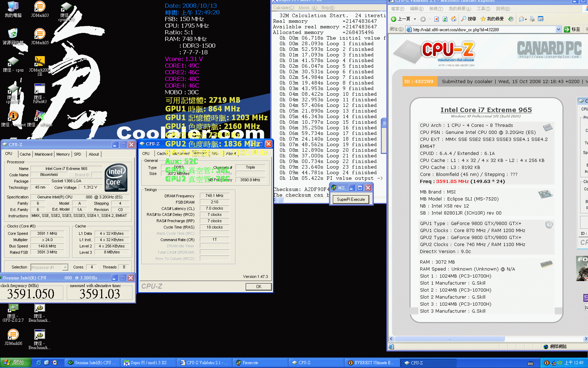
Task: Click the Intel Core i7 logo in CPU-Z
Action: 116,177
